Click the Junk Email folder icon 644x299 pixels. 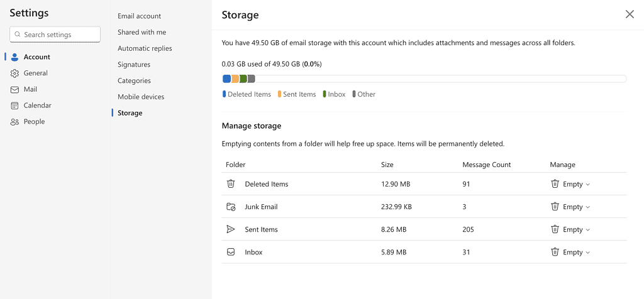pyautogui.click(x=231, y=207)
